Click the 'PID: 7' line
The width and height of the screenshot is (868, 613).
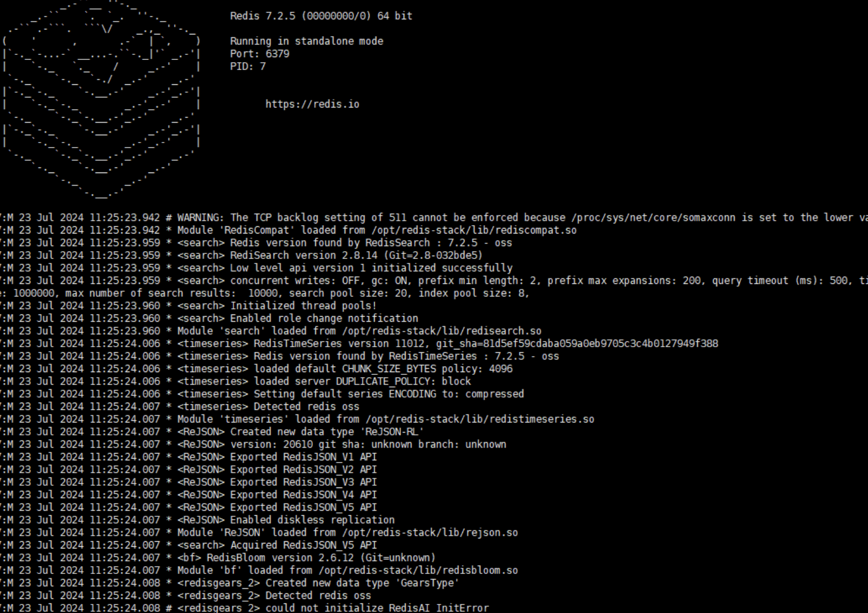tap(248, 66)
